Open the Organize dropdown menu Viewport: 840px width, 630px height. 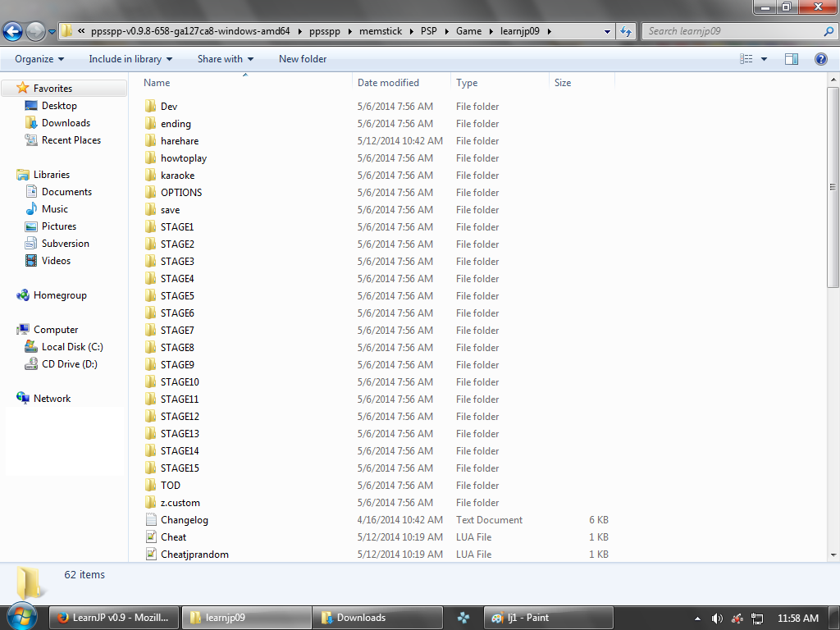(39, 59)
